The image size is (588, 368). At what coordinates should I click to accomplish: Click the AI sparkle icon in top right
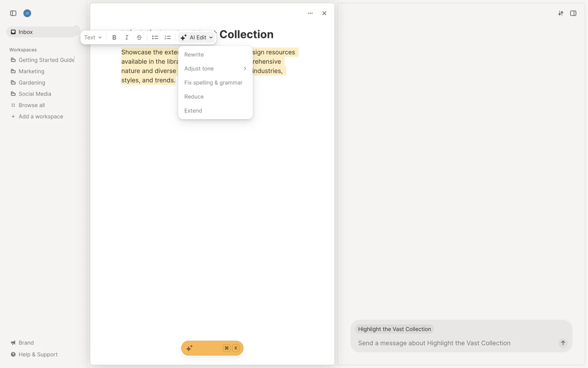pos(560,13)
